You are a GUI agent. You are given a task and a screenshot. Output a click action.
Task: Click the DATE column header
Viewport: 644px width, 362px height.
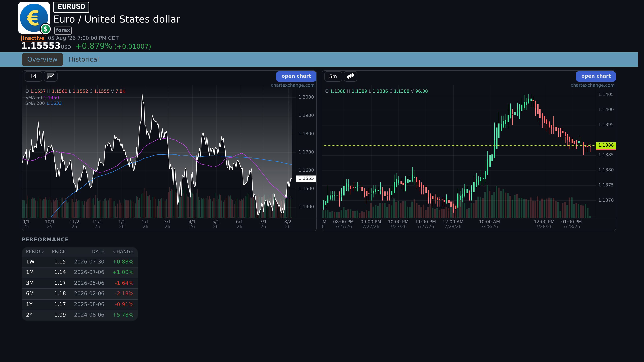tap(98, 252)
